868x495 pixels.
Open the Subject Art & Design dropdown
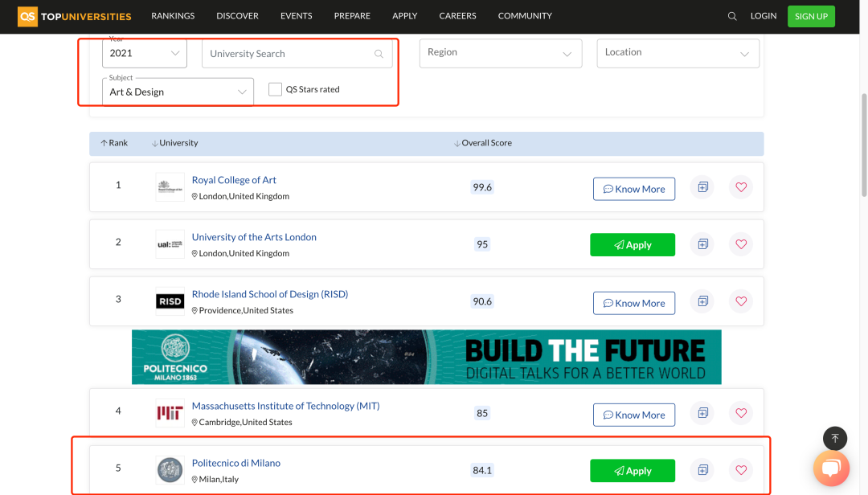pos(178,92)
